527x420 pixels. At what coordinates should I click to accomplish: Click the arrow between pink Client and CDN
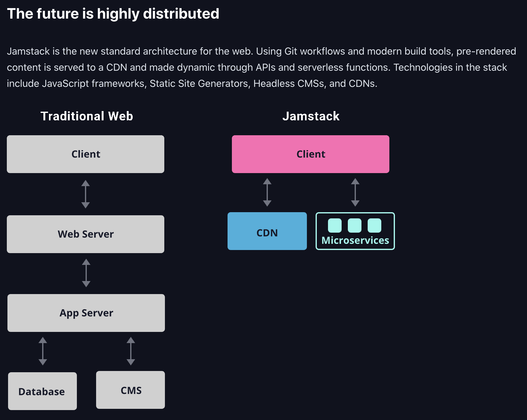click(x=267, y=192)
